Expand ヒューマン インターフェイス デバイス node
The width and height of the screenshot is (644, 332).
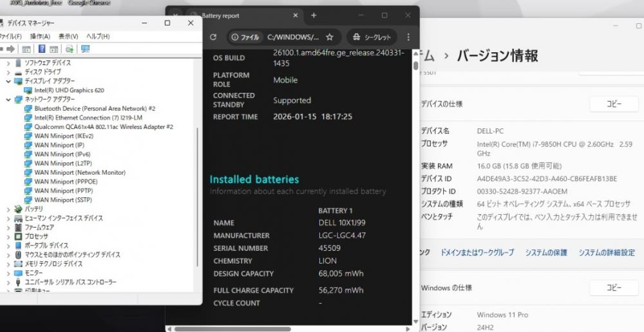pyautogui.click(x=8, y=218)
